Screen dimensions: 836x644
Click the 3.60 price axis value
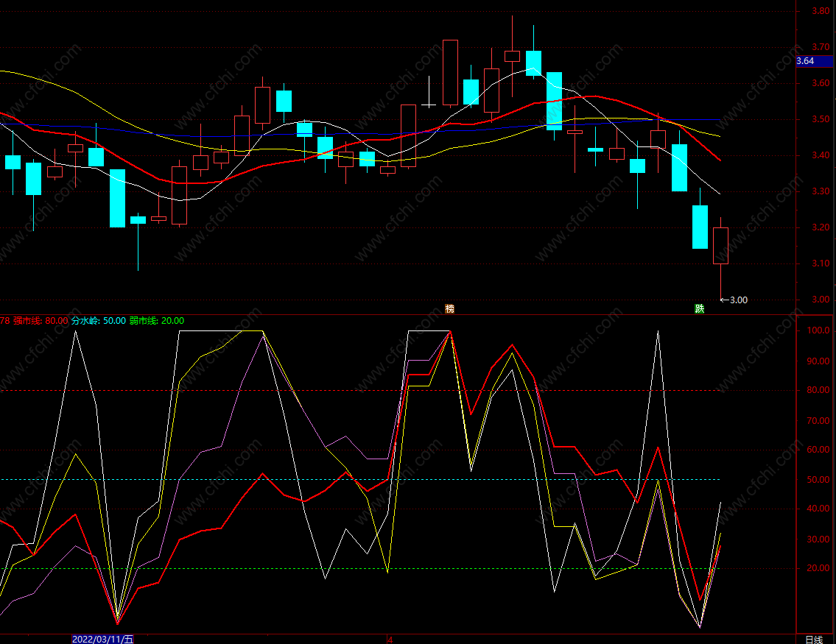821,83
